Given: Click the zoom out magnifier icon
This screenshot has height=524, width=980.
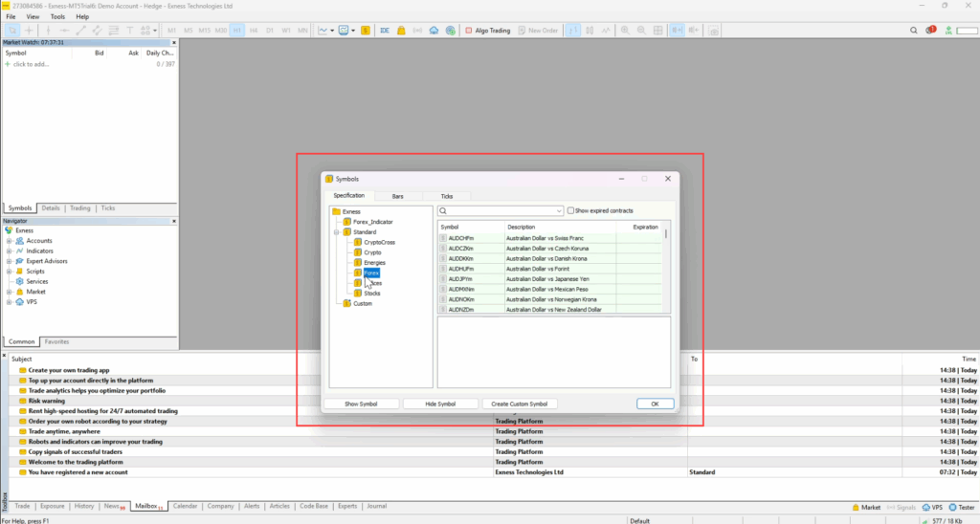Looking at the screenshot, I should pyautogui.click(x=641, y=31).
